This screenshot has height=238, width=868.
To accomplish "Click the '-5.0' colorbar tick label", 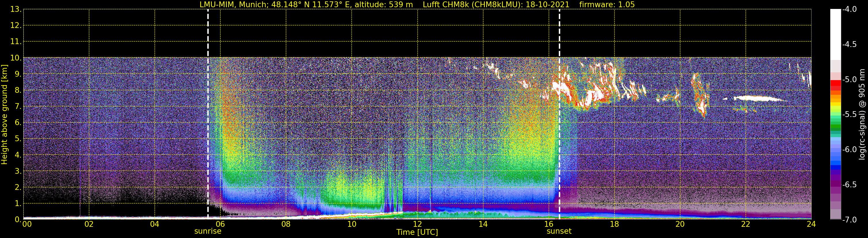I will coord(850,80).
